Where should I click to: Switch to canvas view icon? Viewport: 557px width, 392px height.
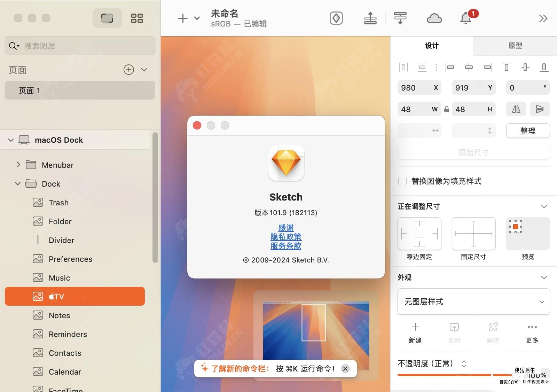(x=107, y=18)
